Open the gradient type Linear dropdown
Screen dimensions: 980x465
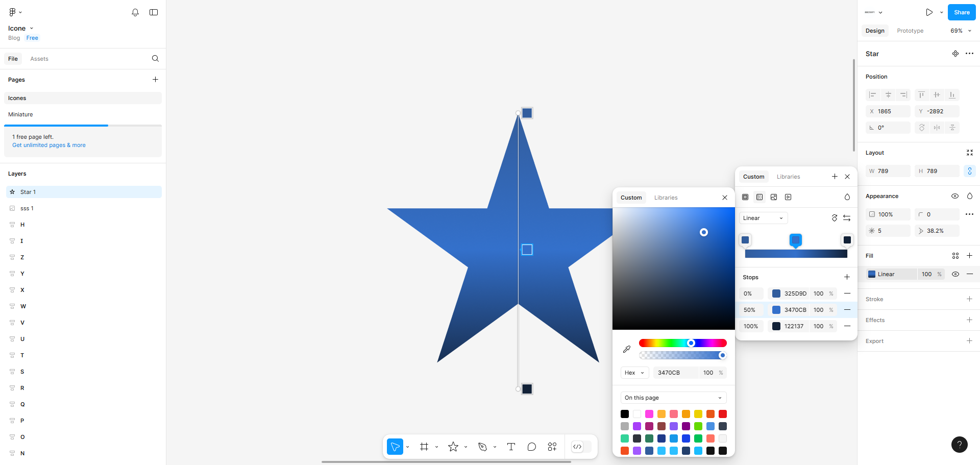(x=763, y=218)
